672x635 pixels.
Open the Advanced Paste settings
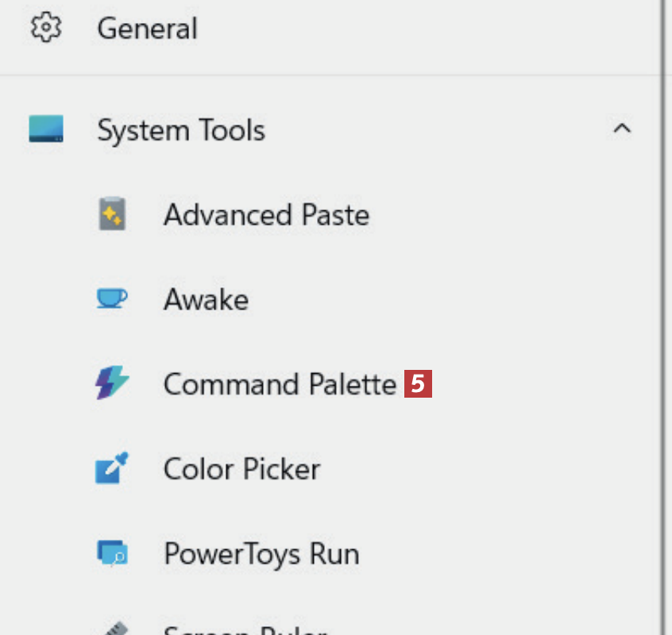click(266, 215)
